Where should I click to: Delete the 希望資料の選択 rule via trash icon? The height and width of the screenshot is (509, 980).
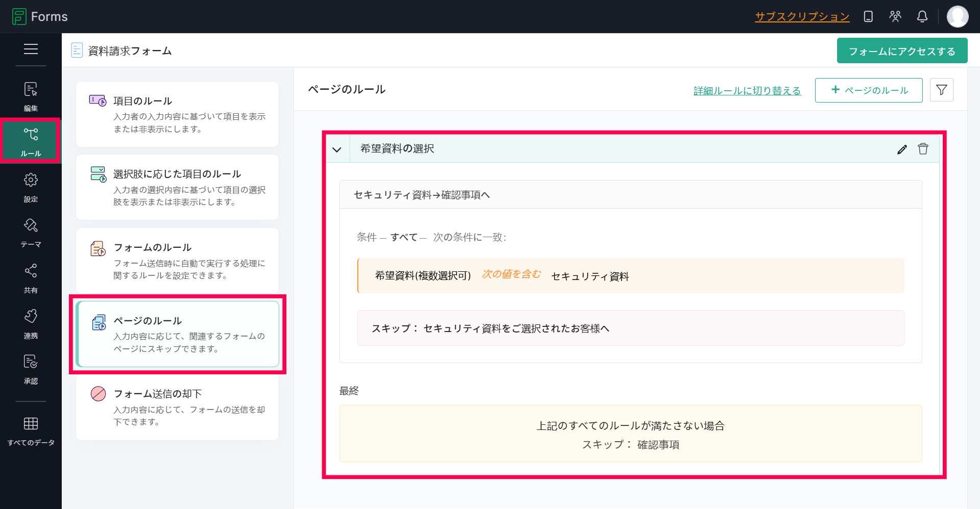923,149
